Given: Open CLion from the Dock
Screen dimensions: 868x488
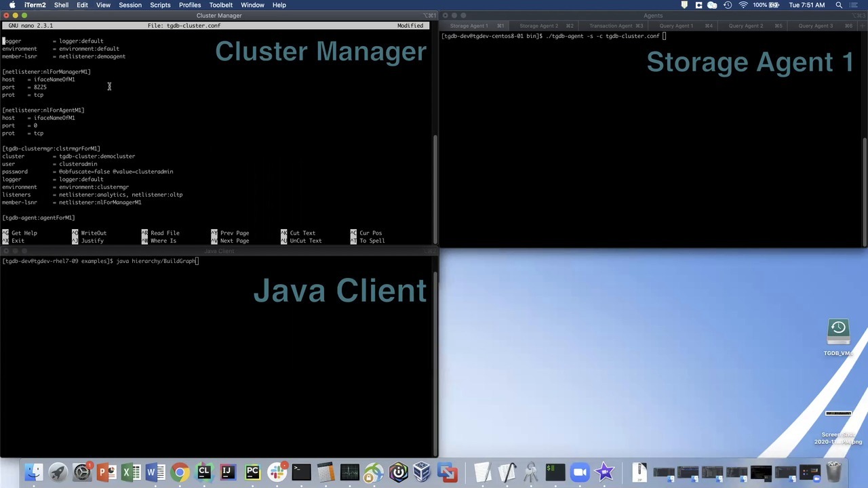Looking at the screenshot, I should point(203,472).
